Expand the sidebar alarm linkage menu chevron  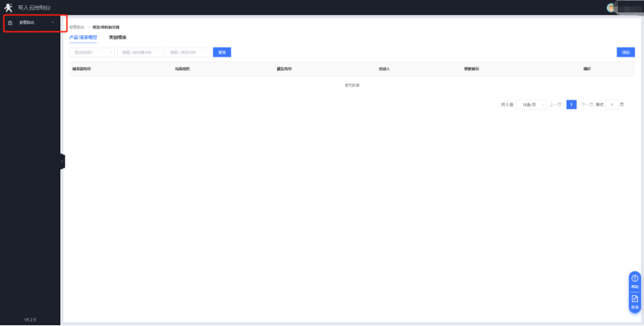[x=52, y=22]
